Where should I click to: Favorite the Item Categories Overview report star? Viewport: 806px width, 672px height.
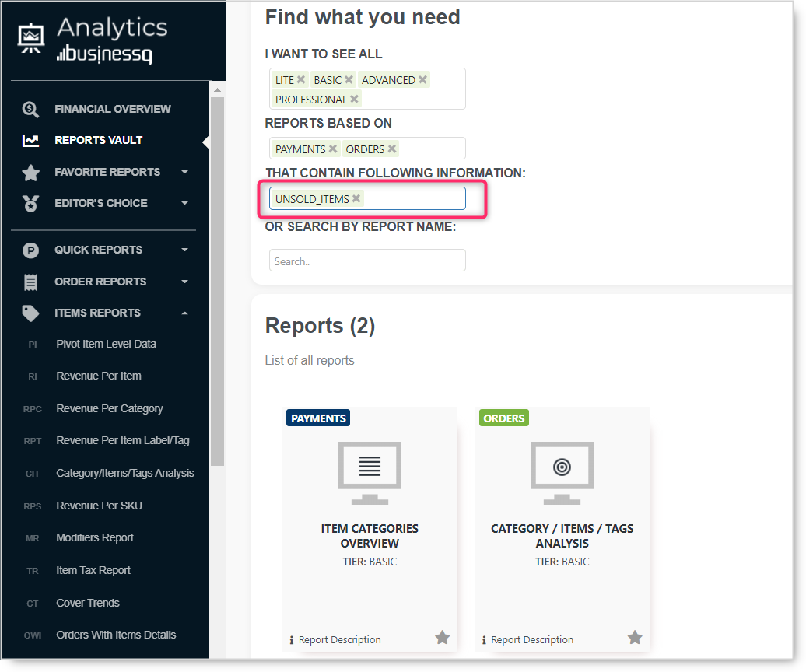coord(442,638)
